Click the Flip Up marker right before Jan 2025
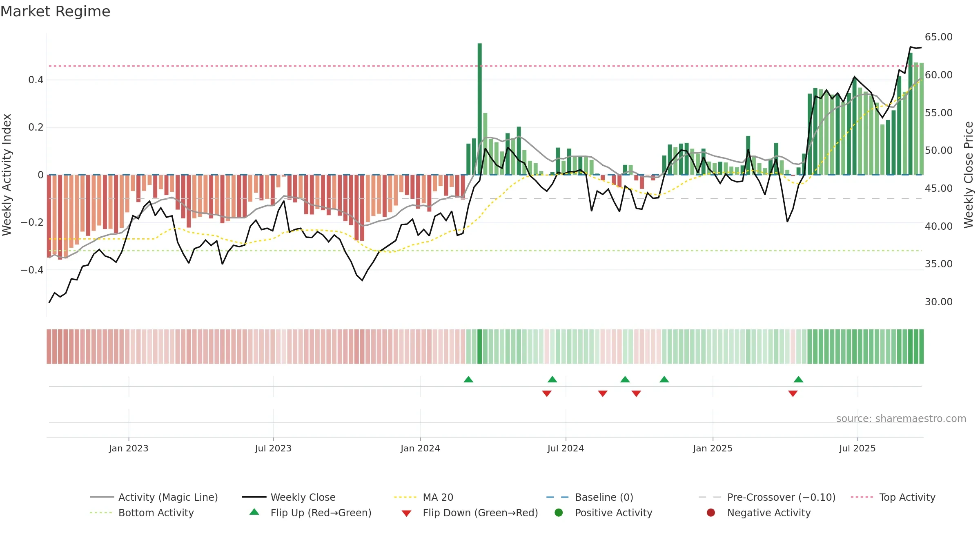The height and width of the screenshot is (551, 980). [x=664, y=380]
